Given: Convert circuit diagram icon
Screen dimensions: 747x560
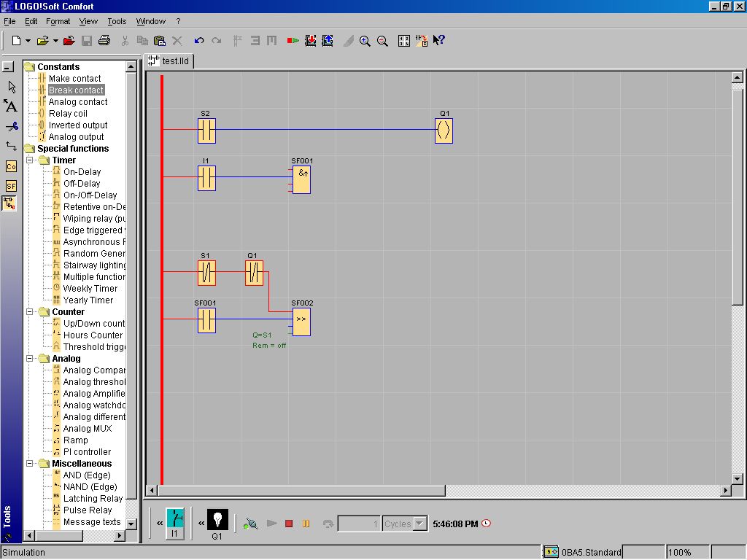Looking at the screenshot, I should click(x=422, y=41).
